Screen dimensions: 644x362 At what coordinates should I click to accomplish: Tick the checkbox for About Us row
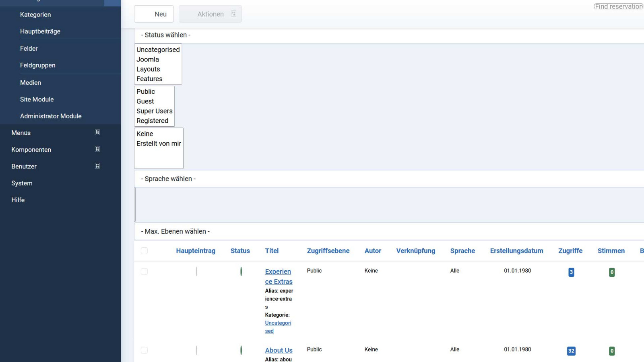point(144,350)
